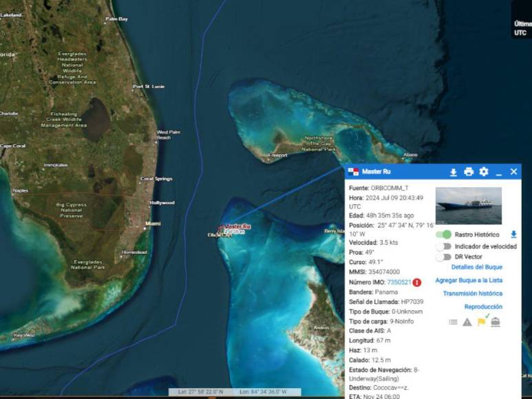Open settings gear in vessel panel header

click(x=484, y=172)
